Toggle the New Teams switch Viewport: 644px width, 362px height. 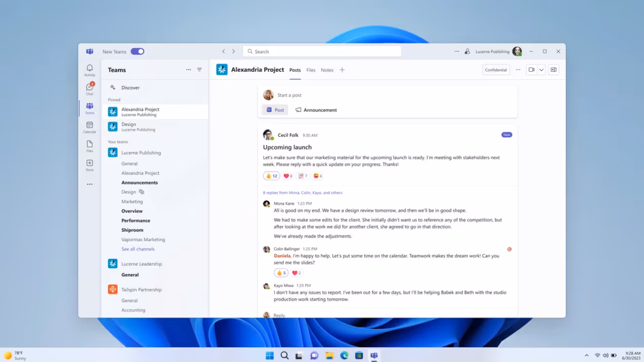tap(137, 51)
